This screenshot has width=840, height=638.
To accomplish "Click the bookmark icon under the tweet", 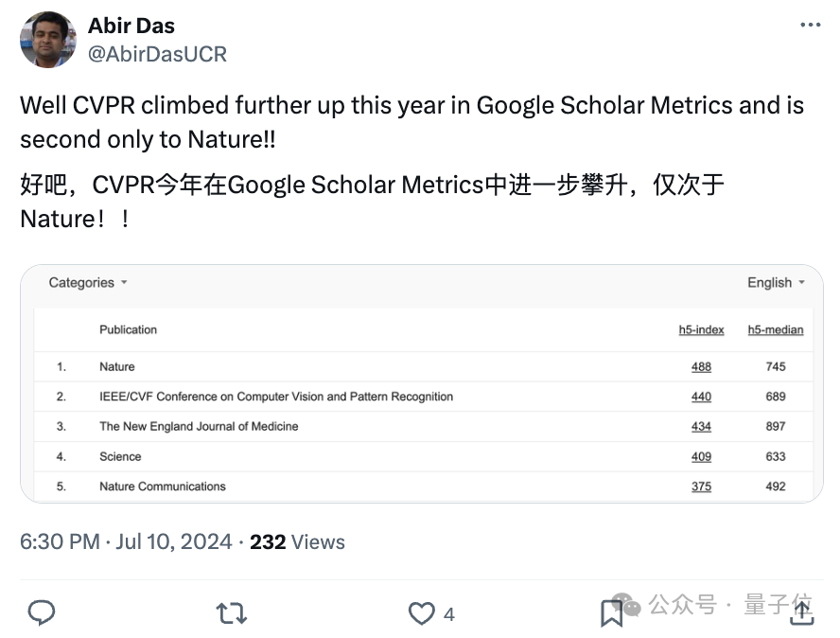I will coord(612,613).
